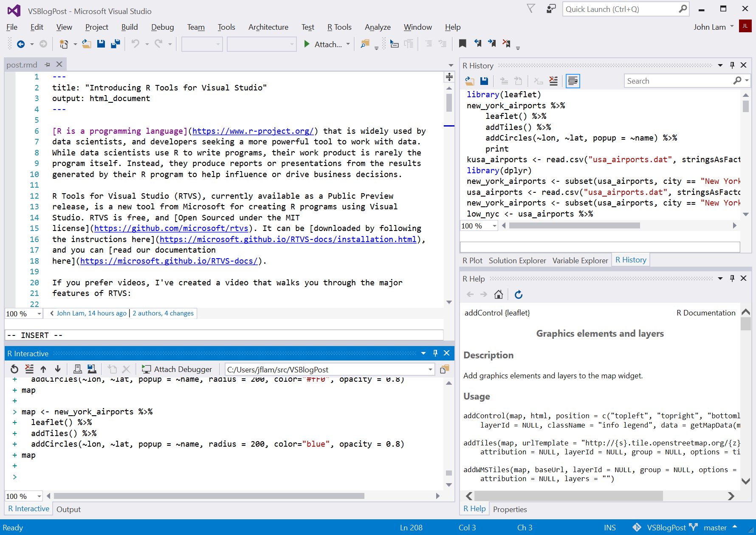Click the R Interactive horizontal scrollbar
This screenshot has height=535, width=756.
(209, 496)
